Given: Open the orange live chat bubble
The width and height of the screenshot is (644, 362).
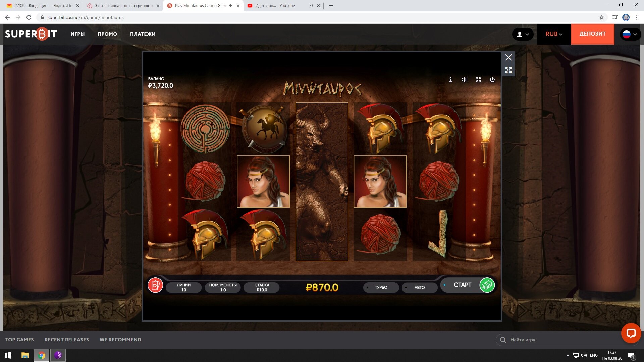Looking at the screenshot, I should pyautogui.click(x=631, y=333).
